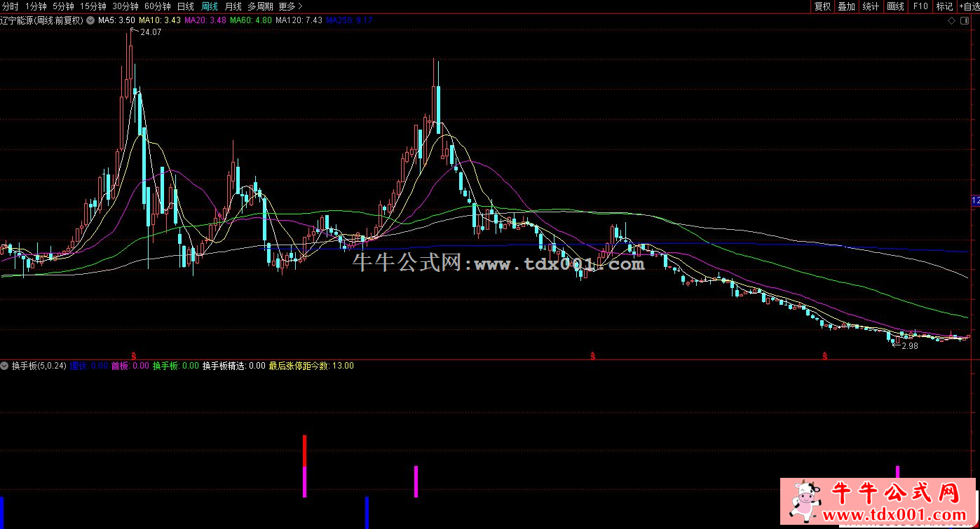
Task: Select the 周线 weekly tab
Action: 209,6
